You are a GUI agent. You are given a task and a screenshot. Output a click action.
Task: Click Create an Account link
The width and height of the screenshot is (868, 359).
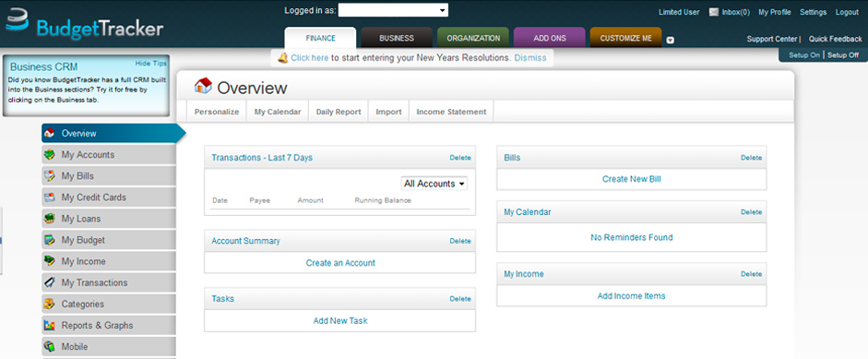[x=340, y=263]
